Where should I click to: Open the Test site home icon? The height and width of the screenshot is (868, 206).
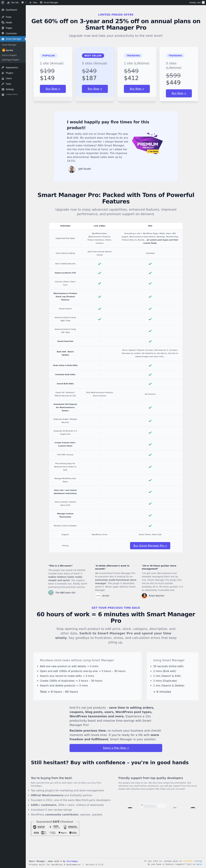[x=8, y=2]
